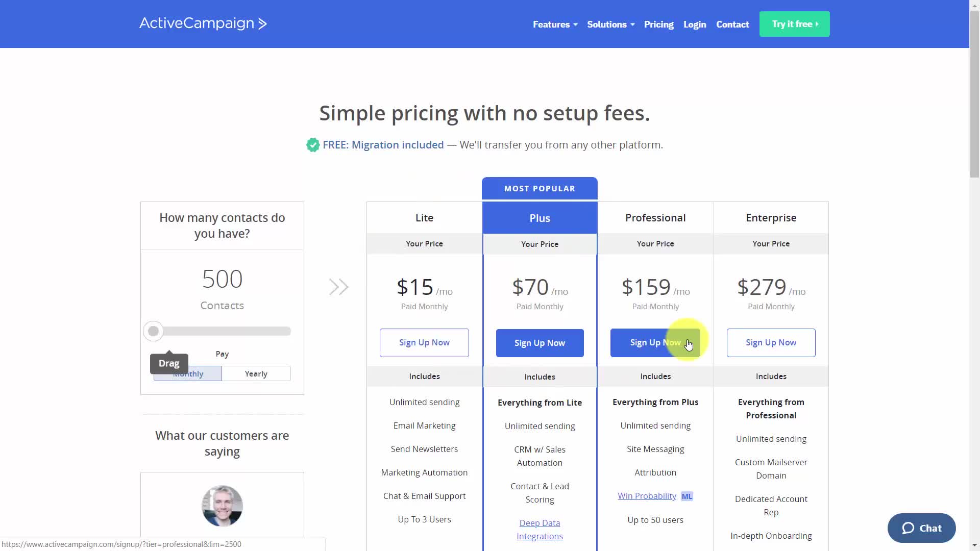This screenshot has width=980, height=551.
Task: Click the Try it free button
Action: (795, 24)
